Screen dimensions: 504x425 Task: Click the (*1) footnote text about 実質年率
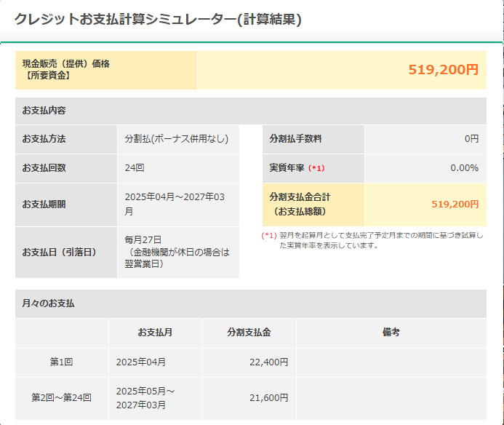[372, 240]
